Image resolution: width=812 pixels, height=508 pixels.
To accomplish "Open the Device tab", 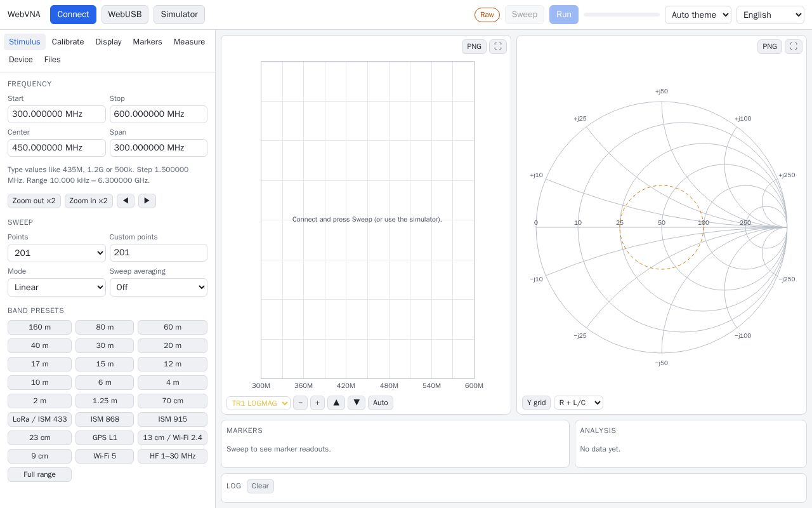I will [21, 60].
